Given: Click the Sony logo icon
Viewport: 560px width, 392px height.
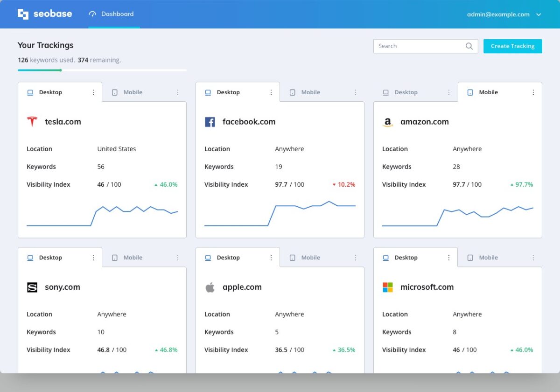Looking at the screenshot, I should (32, 287).
